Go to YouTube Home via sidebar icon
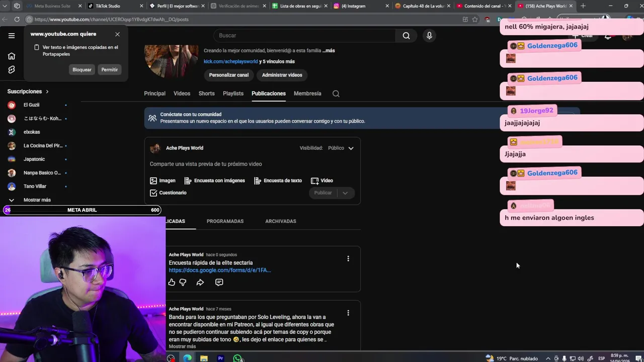This screenshot has height=362, width=644. 12,56
